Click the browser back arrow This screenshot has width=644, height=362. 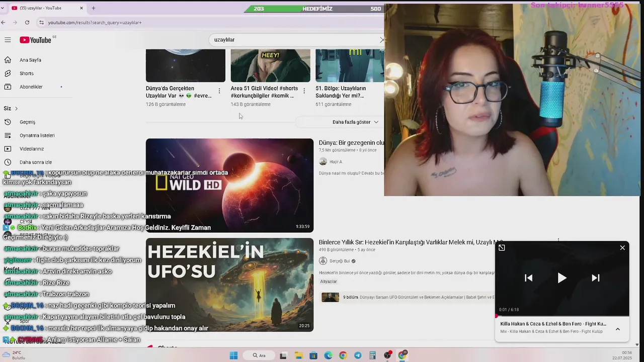4,23
